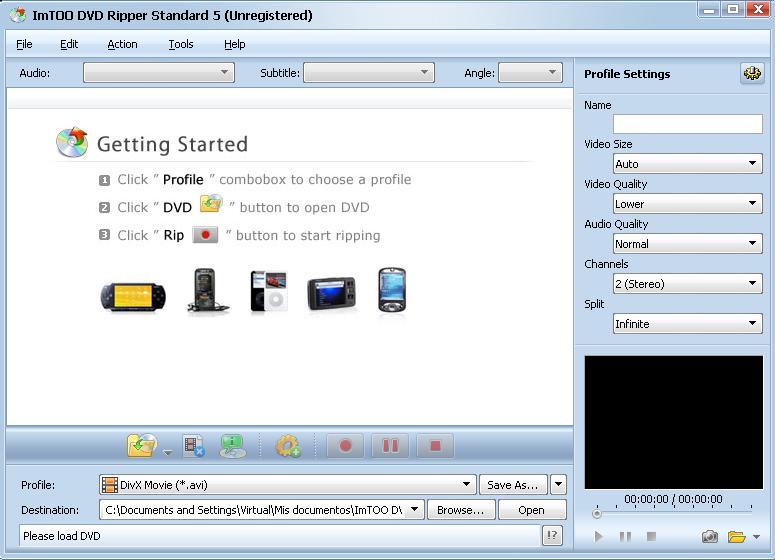Image resolution: width=775 pixels, height=560 pixels.
Task: Open the Video Size dropdown
Action: click(x=688, y=164)
